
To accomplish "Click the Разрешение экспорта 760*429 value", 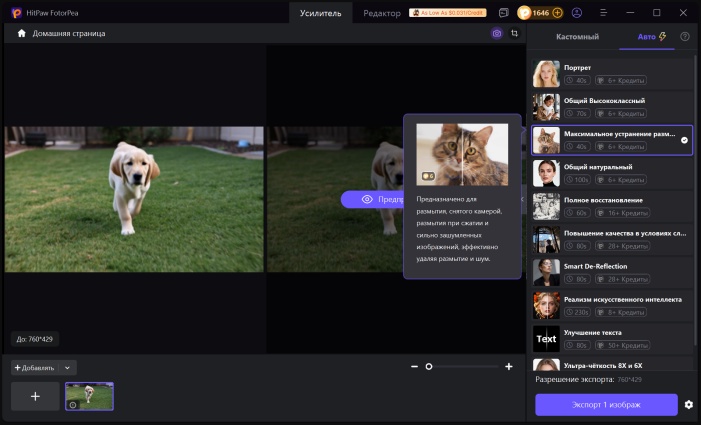I will [629, 379].
